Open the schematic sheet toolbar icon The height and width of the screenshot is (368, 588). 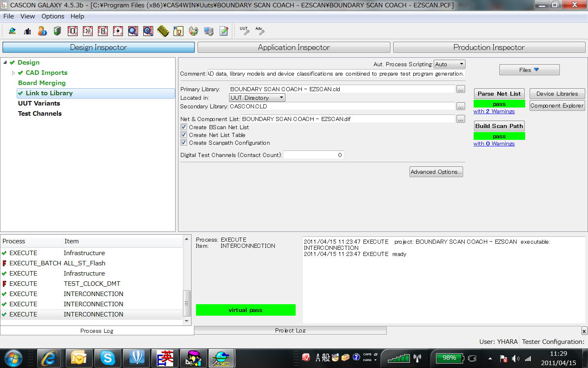point(178,31)
